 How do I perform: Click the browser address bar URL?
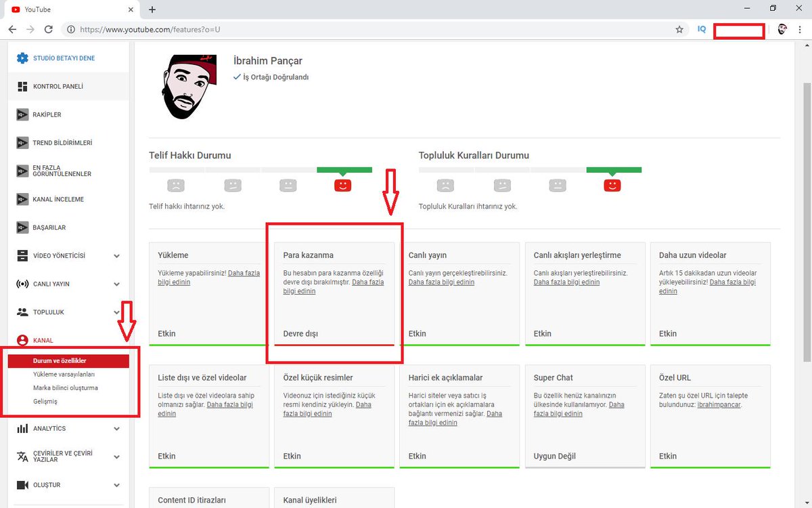click(150, 30)
